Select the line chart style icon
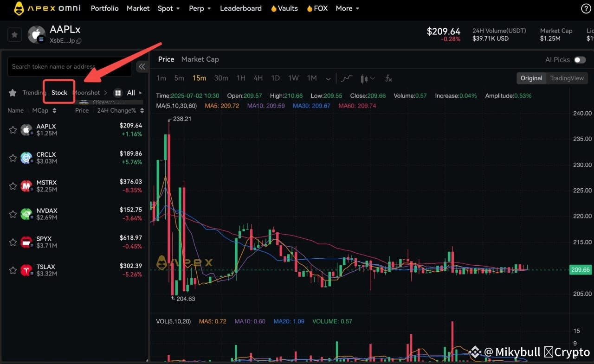The image size is (594, 364). point(347,78)
